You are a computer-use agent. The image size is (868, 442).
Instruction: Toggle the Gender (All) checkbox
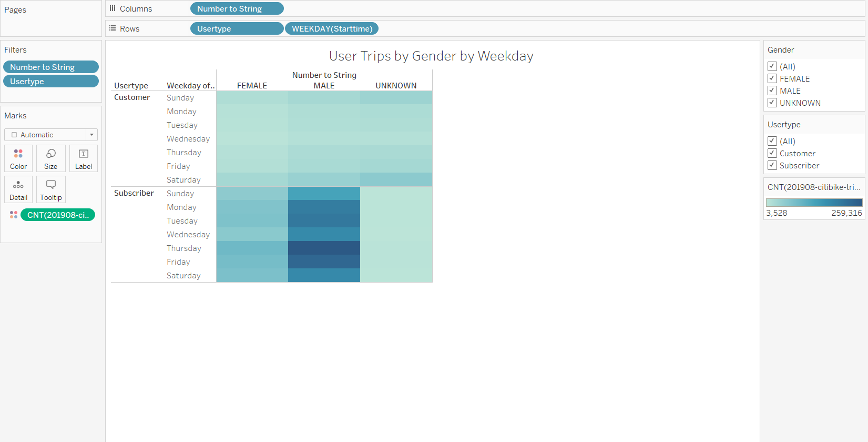pyautogui.click(x=772, y=66)
